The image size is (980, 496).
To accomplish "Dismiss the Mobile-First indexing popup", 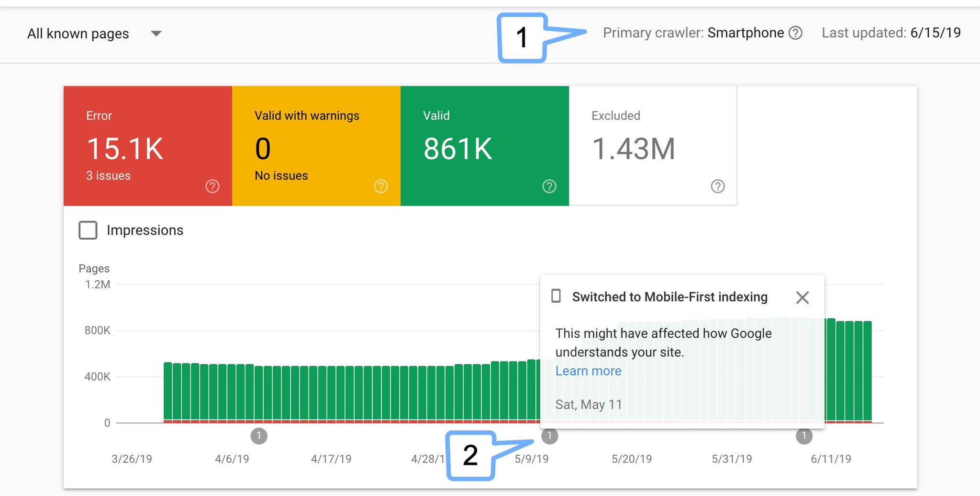I will click(x=802, y=298).
